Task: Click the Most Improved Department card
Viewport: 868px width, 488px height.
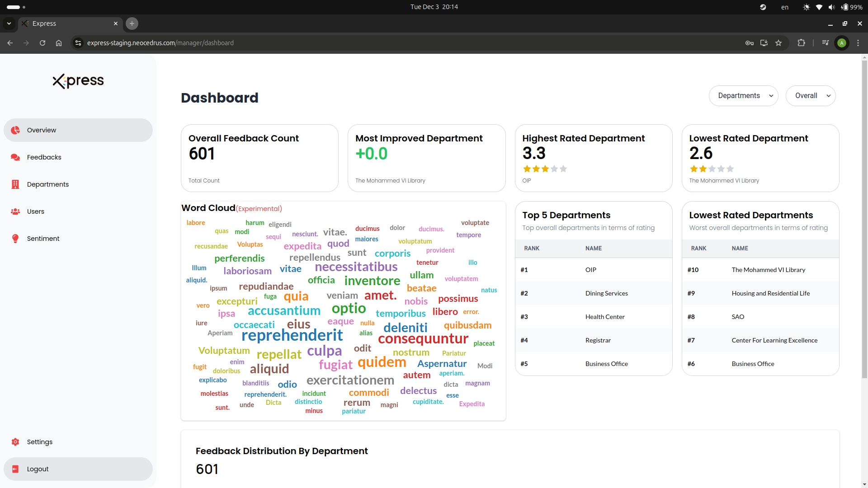Action: point(426,158)
